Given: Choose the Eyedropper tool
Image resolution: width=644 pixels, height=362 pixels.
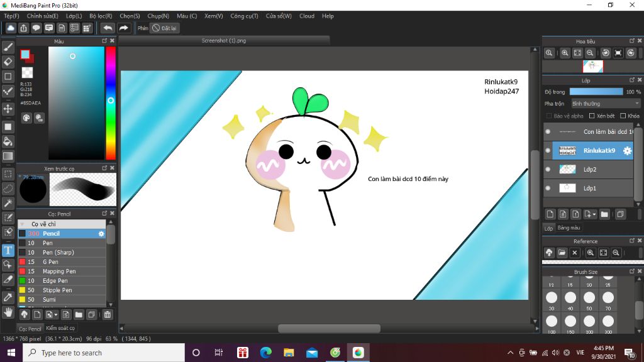Looking at the screenshot, I should tap(8, 296).
